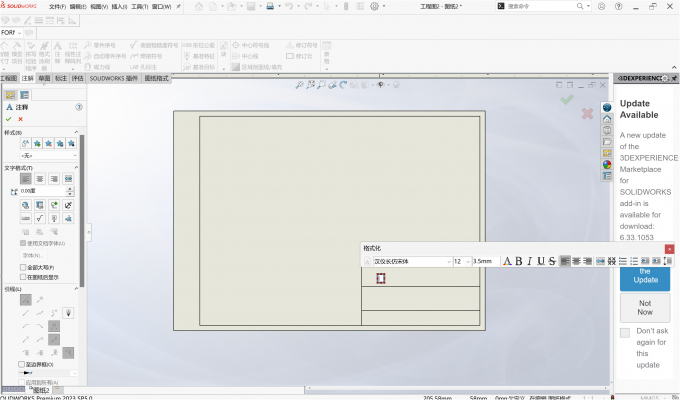Click the Update button in 3DEXPERIENCE panel
The width and height of the screenshot is (680, 400).
click(x=645, y=279)
